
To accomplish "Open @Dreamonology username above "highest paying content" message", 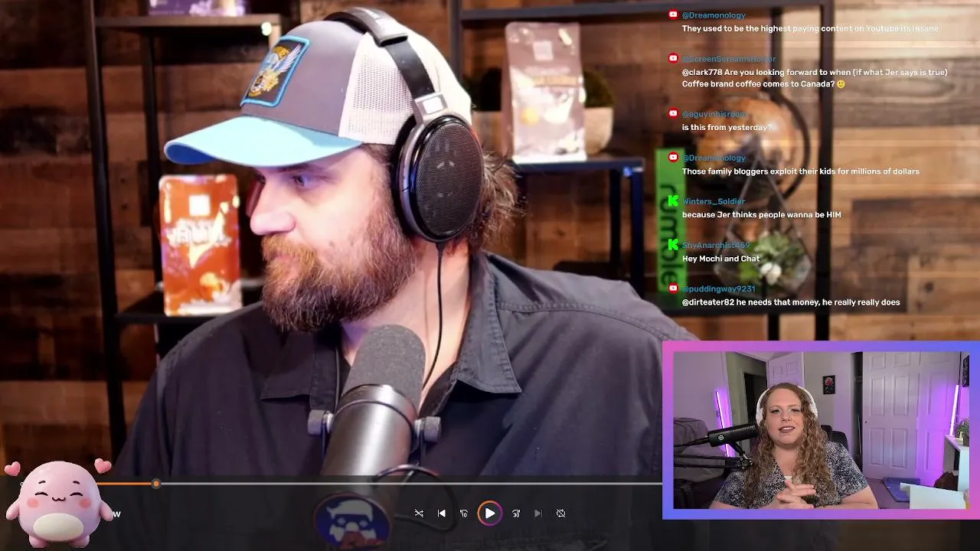I will tap(714, 15).
